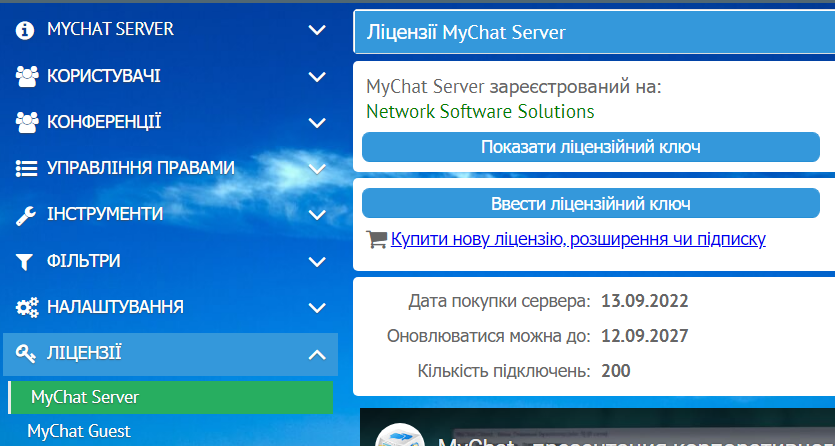Expand the ФІЛЬТРИ section chevron
The width and height of the screenshot is (835, 446).
click(317, 261)
